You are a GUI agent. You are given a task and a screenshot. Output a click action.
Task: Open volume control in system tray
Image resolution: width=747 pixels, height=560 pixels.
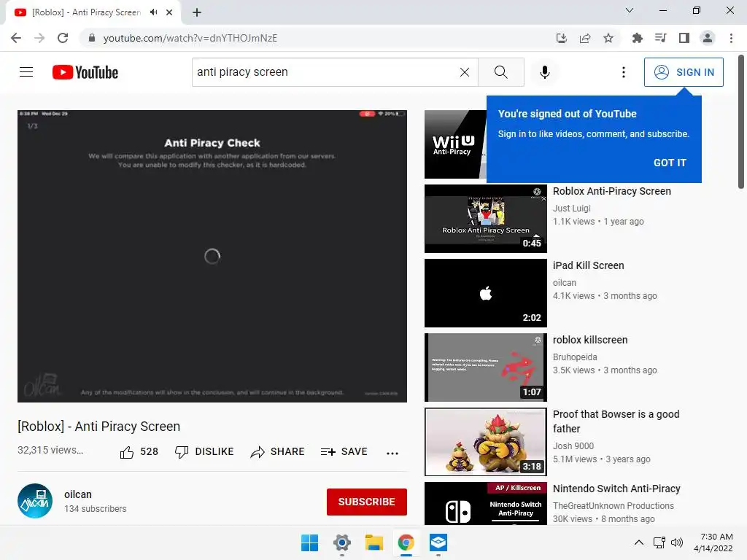[x=676, y=542]
